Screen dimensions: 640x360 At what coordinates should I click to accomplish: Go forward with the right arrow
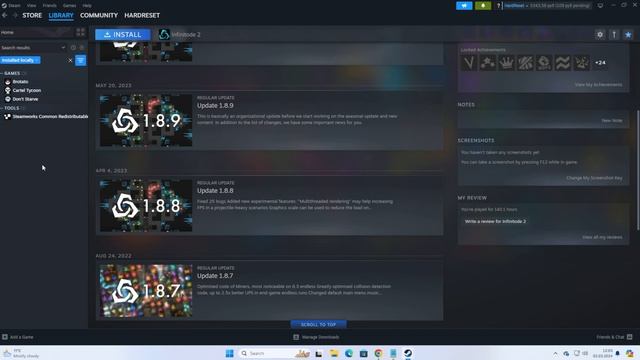tap(15, 15)
